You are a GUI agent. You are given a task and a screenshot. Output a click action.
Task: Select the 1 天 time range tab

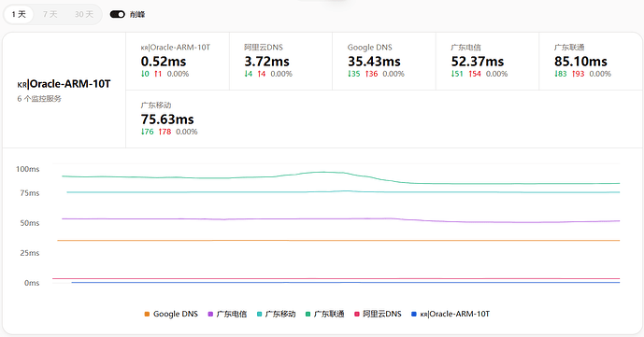point(19,14)
